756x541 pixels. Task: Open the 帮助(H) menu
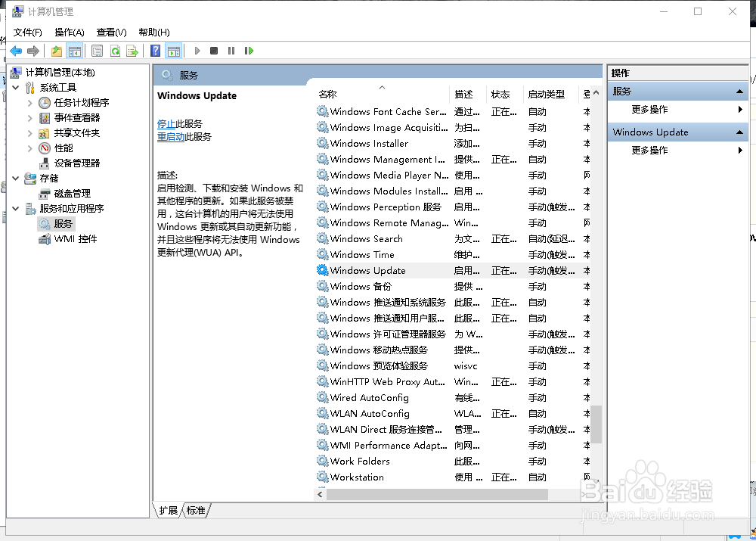[154, 33]
